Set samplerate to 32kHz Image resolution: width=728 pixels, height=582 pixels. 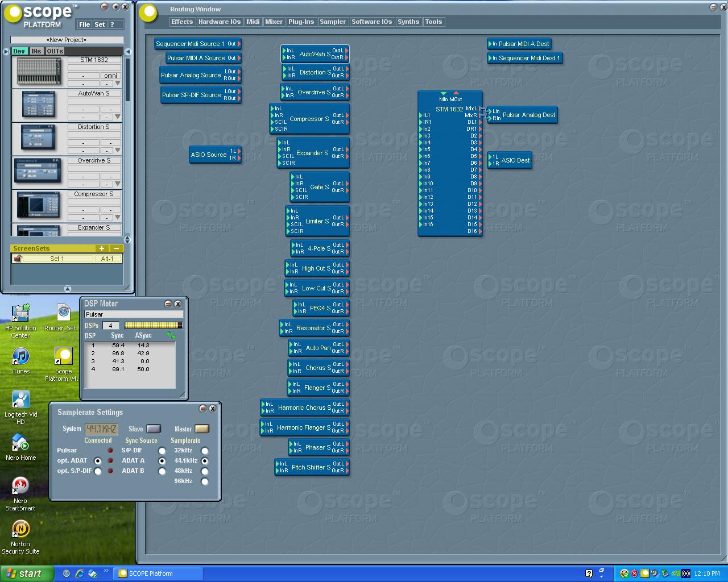click(x=205, y=451)
